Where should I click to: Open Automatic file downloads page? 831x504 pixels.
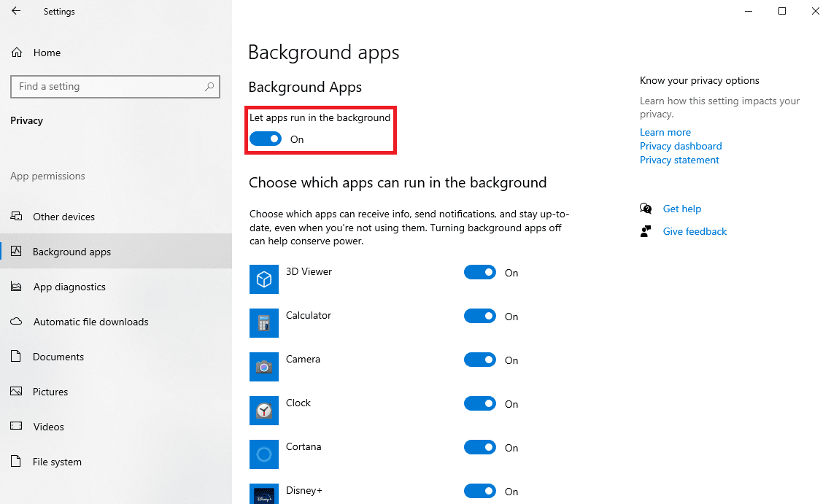(x=115, y=321)
